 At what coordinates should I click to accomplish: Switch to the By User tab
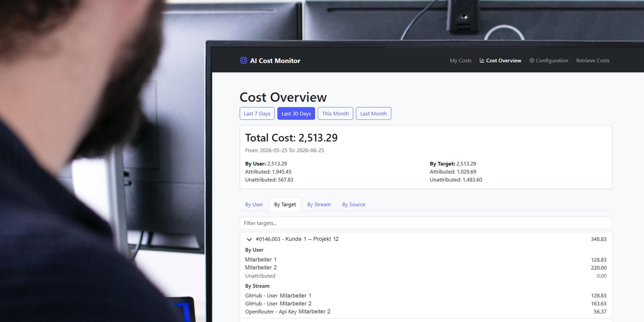[254, 204]
